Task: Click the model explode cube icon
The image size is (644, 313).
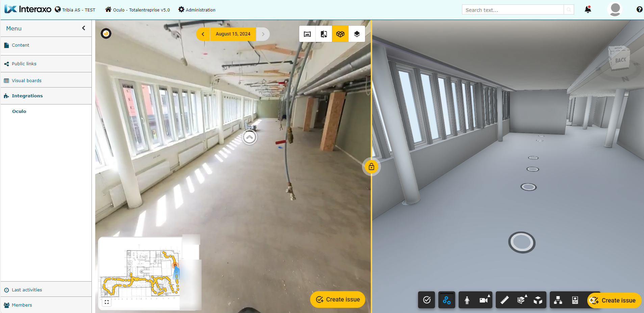Action: point(538,300)
